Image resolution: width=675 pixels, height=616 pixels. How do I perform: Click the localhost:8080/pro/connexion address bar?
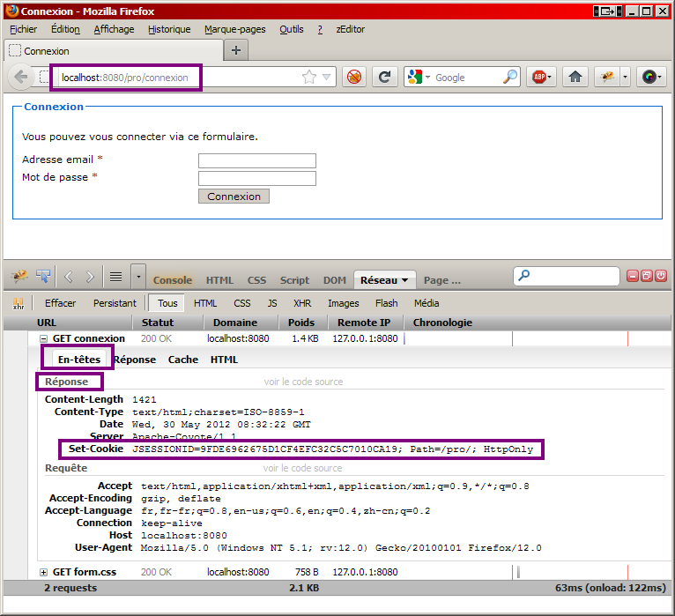(x=180, y=78)
